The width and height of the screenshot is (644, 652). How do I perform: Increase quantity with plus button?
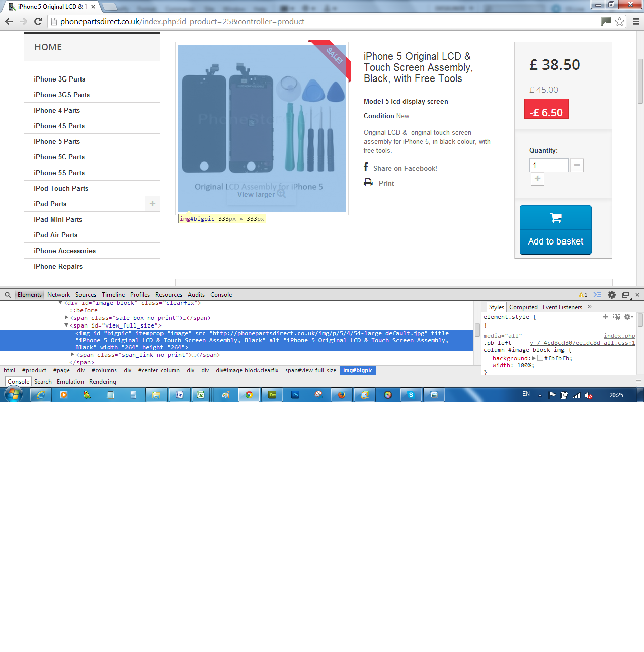tap(537, 179)
